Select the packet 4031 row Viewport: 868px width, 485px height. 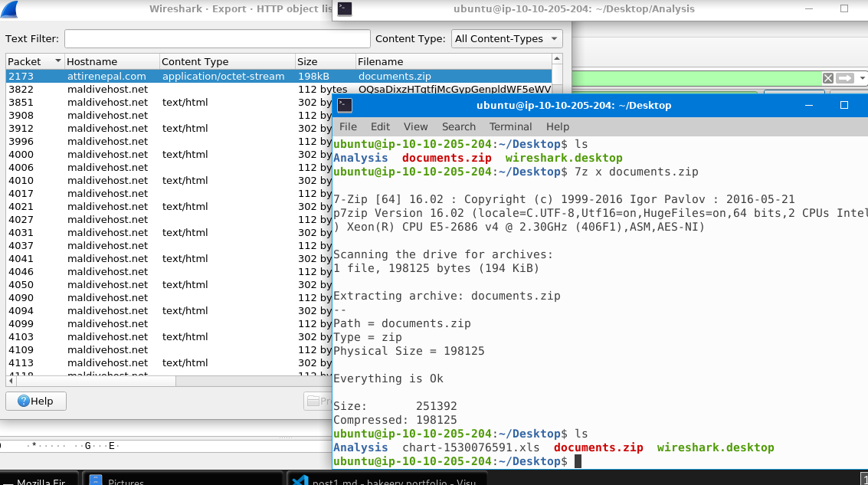[x=169, y=232]
